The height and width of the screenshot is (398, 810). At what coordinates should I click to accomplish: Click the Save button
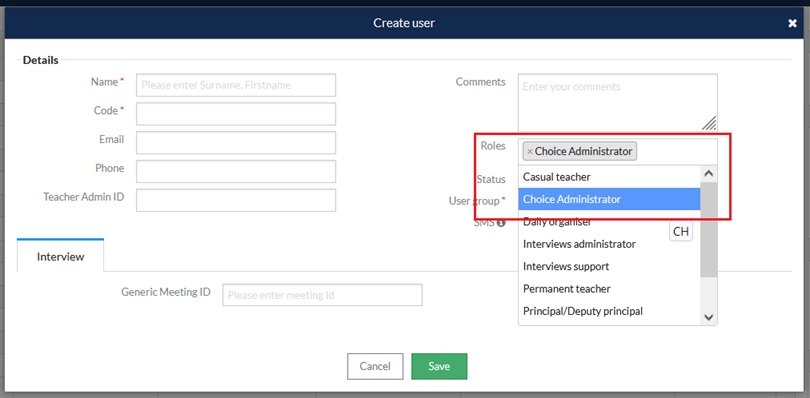click(439, 366)
